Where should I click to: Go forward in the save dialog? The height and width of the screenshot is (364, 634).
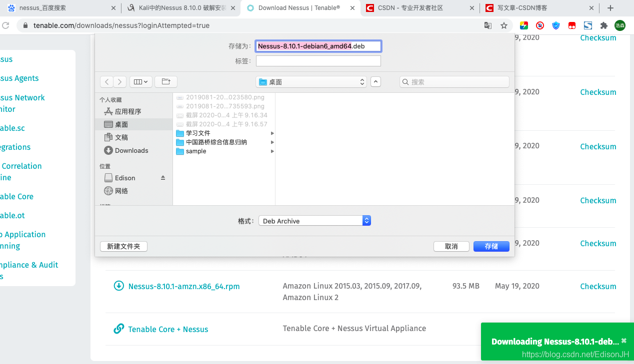click(x=119, y=82)
